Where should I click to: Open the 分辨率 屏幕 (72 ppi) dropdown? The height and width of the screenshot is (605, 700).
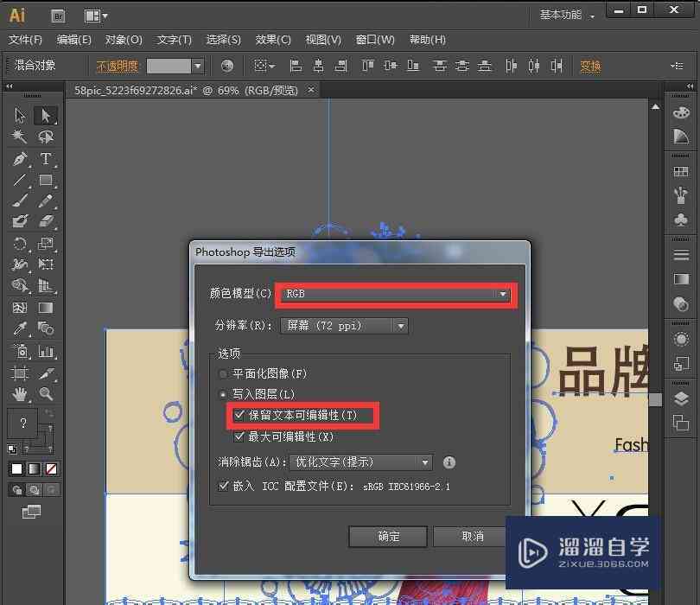[x=344, y=326]
